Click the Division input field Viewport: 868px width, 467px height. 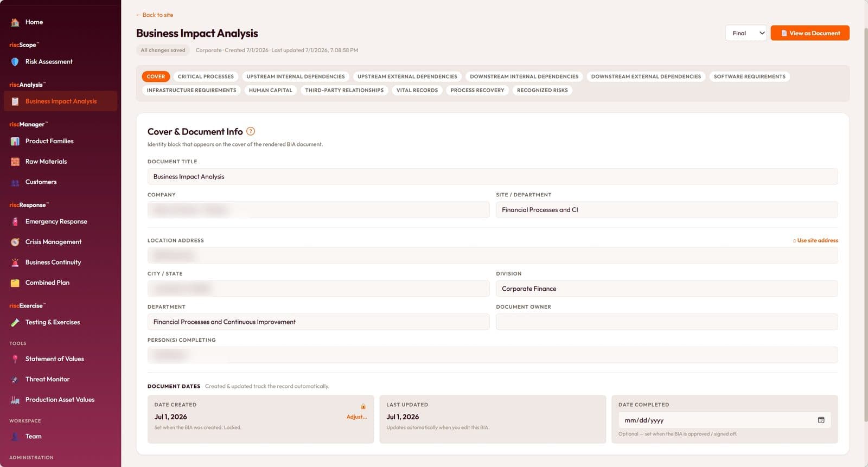coord(667,289)
